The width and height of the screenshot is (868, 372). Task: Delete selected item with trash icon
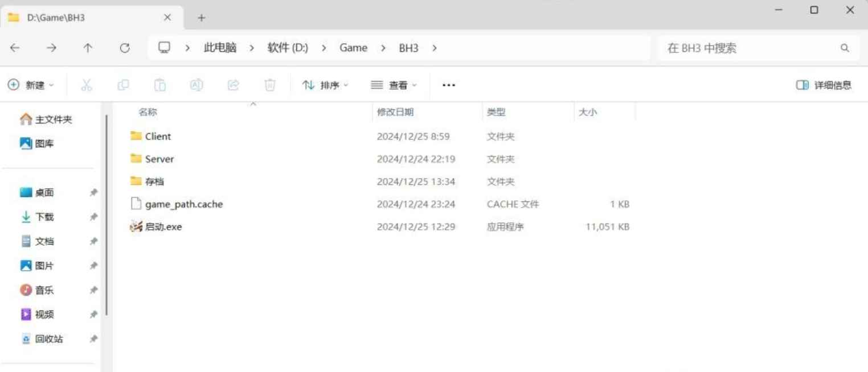click(269, 85)
